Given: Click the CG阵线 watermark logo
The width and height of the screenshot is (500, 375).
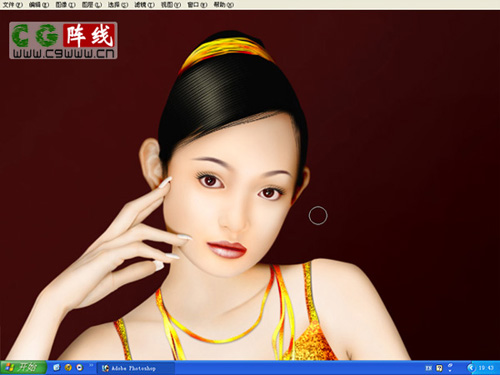Looking at the screenshot, I should (x=63, y=40).
